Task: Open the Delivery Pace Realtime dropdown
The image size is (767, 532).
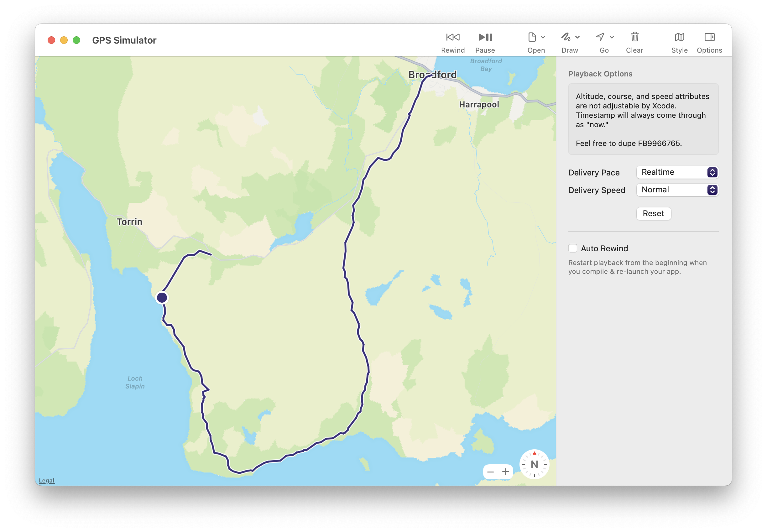Action: tap(677, 172)
